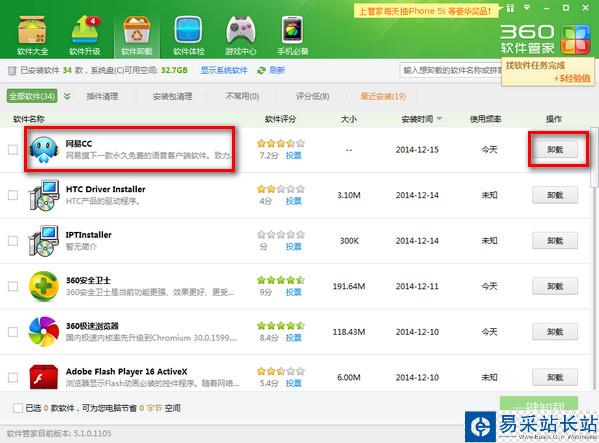
Task: Switch to 插件清理 tab
Action: click(102, 96)
